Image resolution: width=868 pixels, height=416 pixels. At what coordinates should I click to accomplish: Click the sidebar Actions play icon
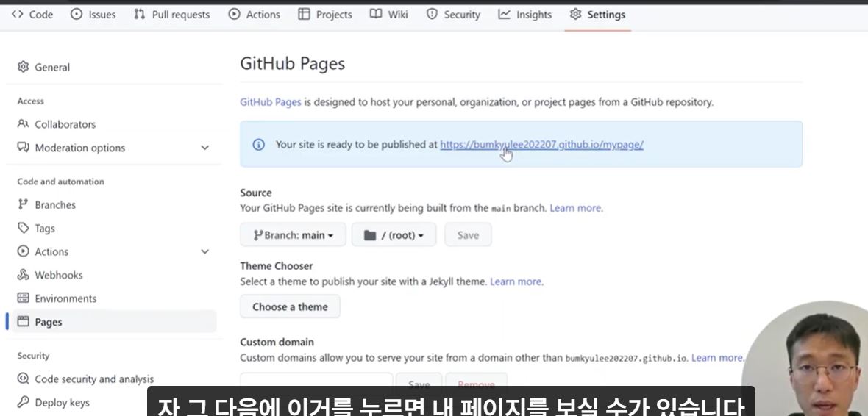pyautogui.click(x=23, y=251)
